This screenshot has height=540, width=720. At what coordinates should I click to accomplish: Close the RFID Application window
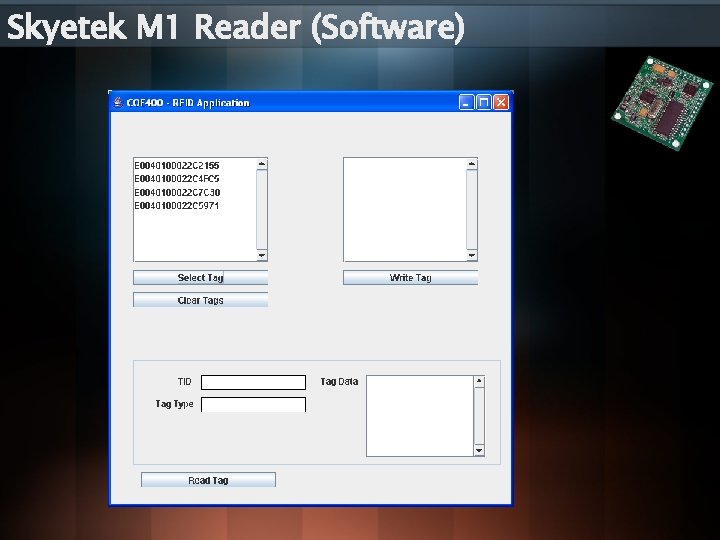coord(501,102)
